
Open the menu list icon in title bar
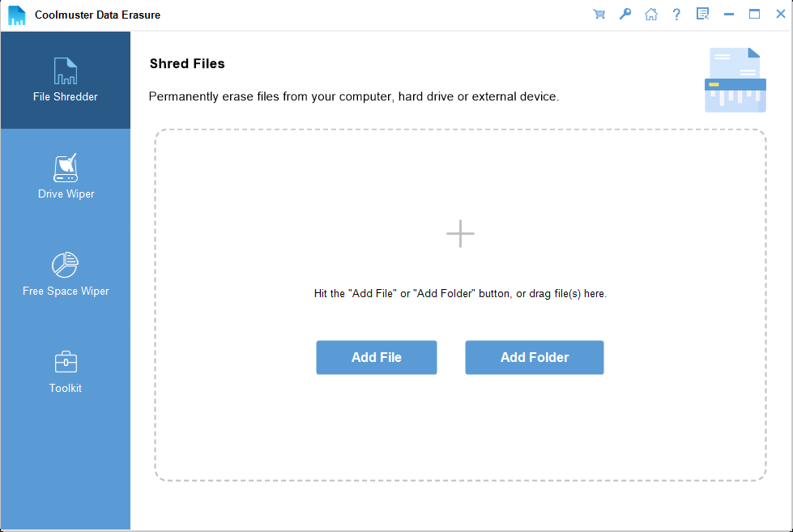pyautogui.click(x=702, y=14)
